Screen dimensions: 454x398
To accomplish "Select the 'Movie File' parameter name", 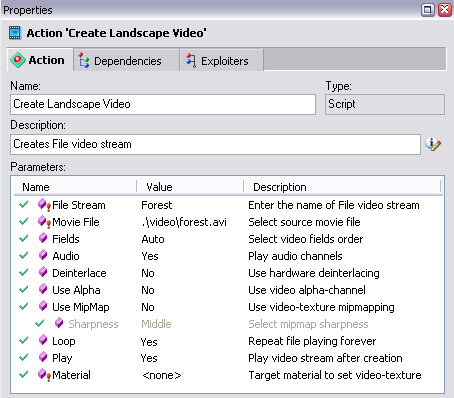I will tap(76, 222).
